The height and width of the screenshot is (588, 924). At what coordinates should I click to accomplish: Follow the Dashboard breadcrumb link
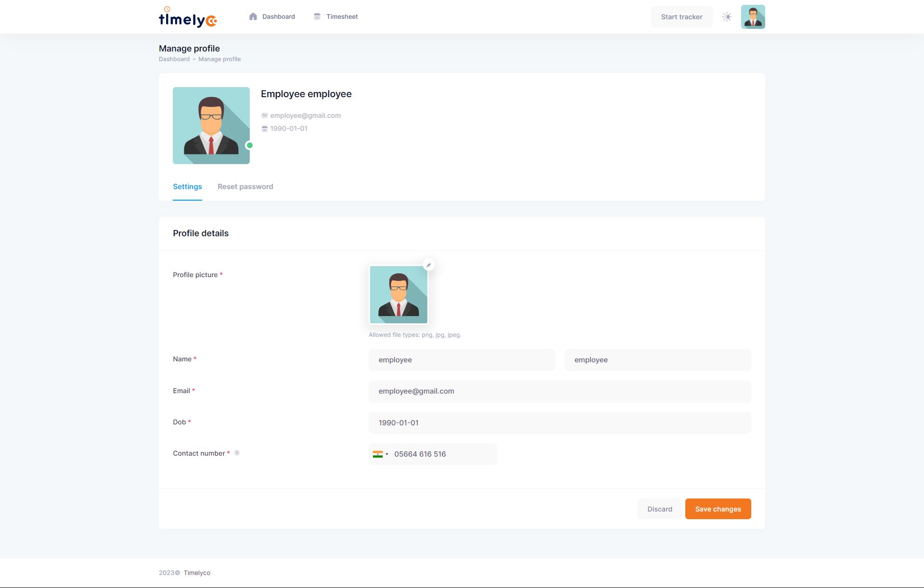[x=174, y=59]
